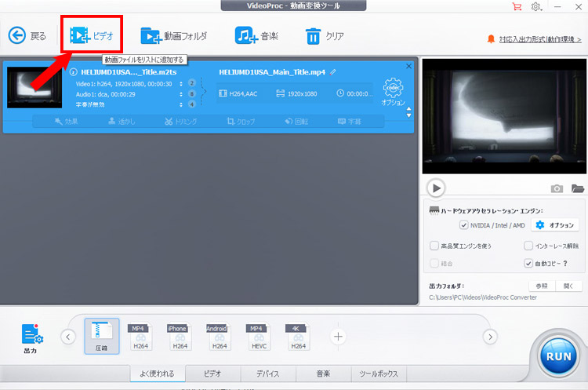Screen dimensions: 588x390
Task: Switch to the ビデオ format tab
Action: pyautogui.click(x=212, y=374)
